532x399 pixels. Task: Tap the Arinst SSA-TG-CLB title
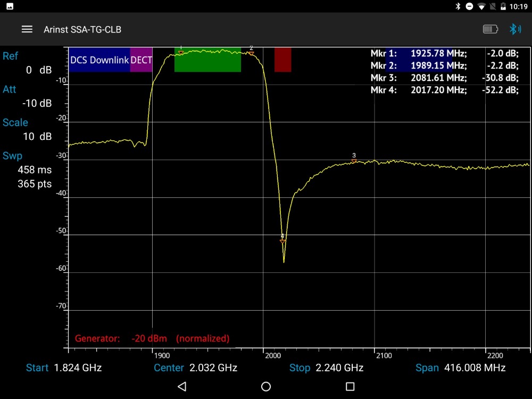82,30
